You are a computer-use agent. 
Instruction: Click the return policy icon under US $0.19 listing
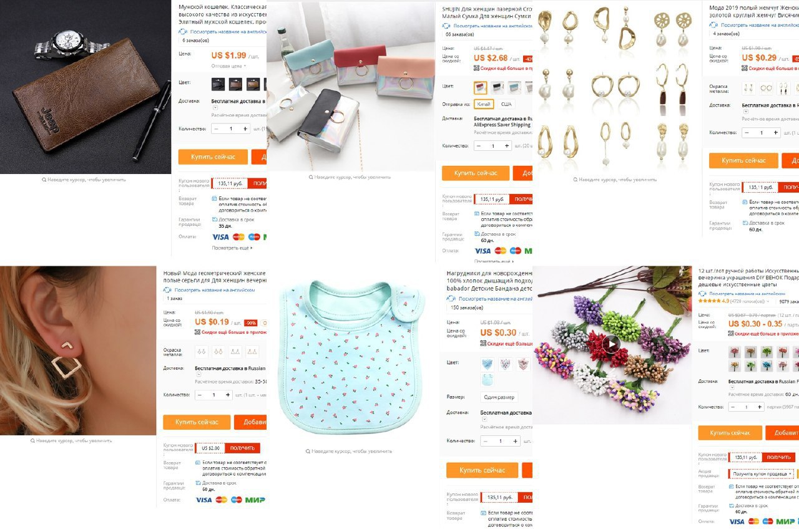[x=198, y=463]
